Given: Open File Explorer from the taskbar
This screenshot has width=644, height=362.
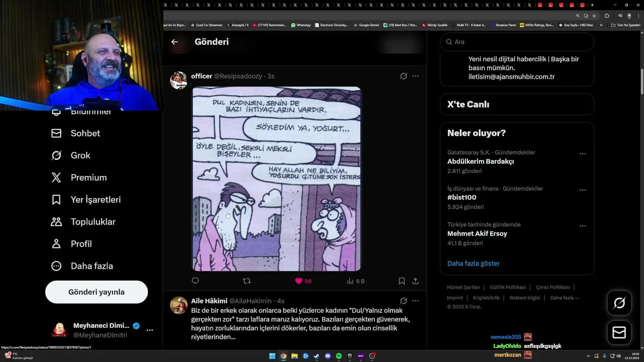Looking at the screenshot, I should pos(294,356).
